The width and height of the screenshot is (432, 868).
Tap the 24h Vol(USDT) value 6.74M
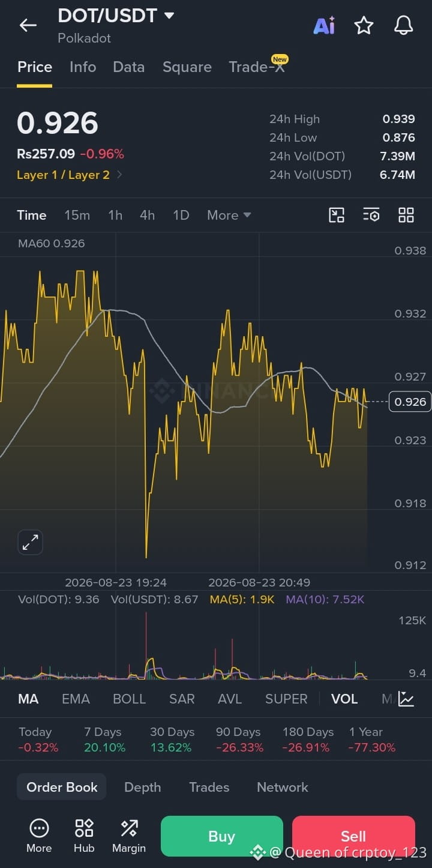398,175
